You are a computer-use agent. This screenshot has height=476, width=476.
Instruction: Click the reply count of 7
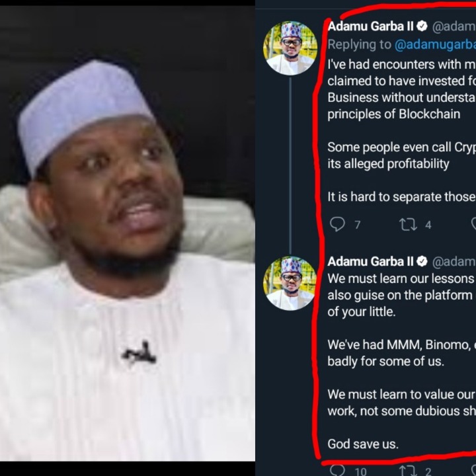(357, 225)
